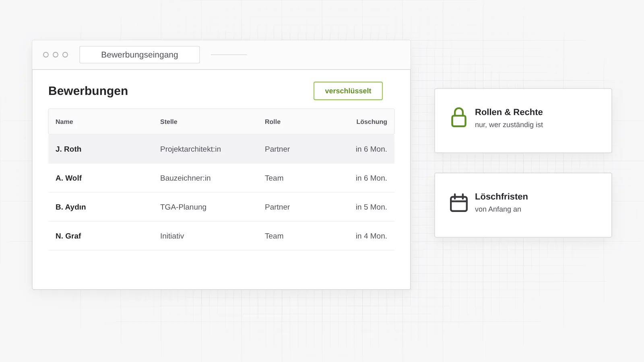Viewport: 644px width, 362px height.
Task: Click the Initiativ cell
Action: coord(172,236)
